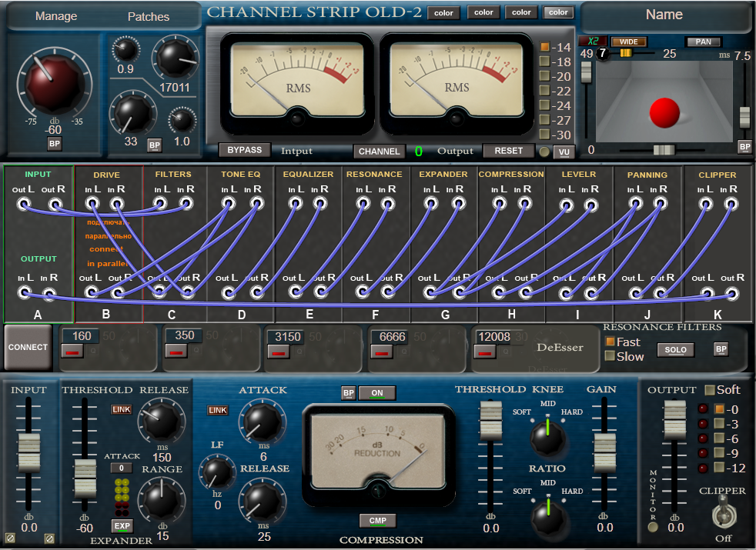The image size is (756, 550).
Task: Click the DRIVE Out L jack
Action: pyautogui.click(x=92, y=292)
